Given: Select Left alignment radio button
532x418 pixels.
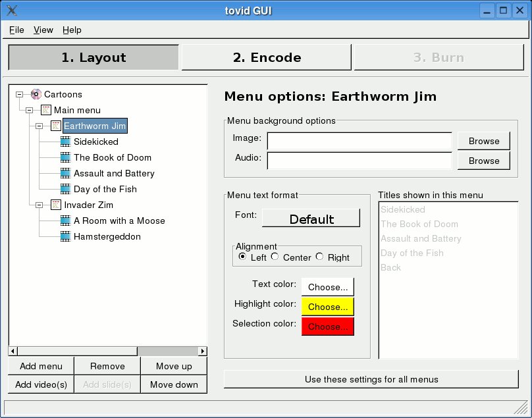Looking at the screenshot, I should click(242, 257).
